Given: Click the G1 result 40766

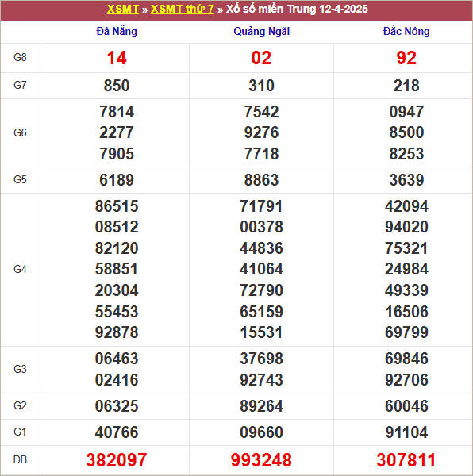Looking at the screenshot, I should tap(117, 432).
